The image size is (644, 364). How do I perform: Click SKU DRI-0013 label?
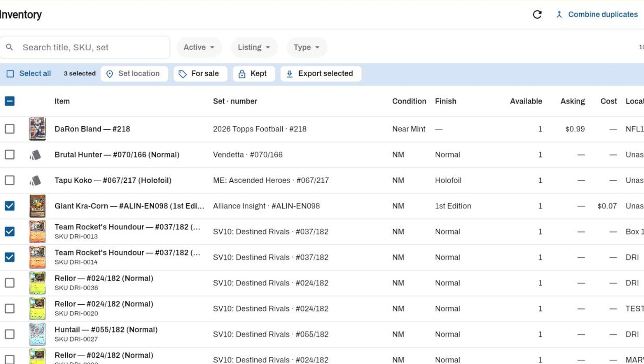click(x=76, y=236)
